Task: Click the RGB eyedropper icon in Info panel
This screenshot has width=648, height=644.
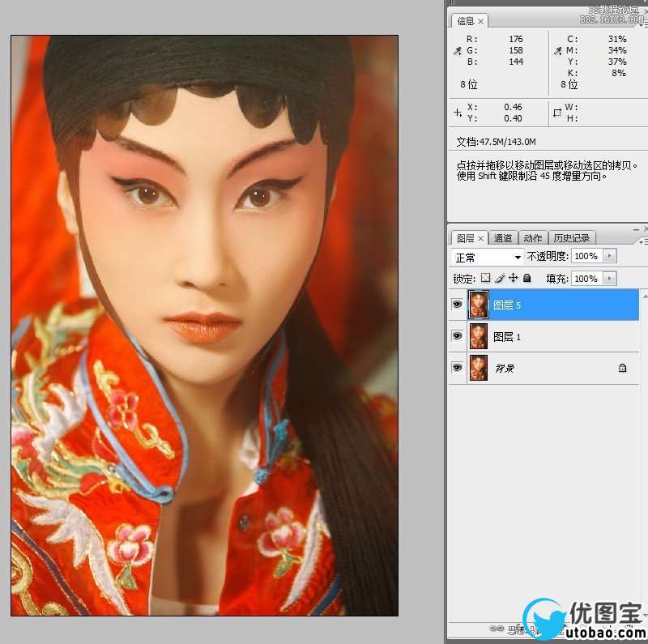Action: tap(458, 51)
